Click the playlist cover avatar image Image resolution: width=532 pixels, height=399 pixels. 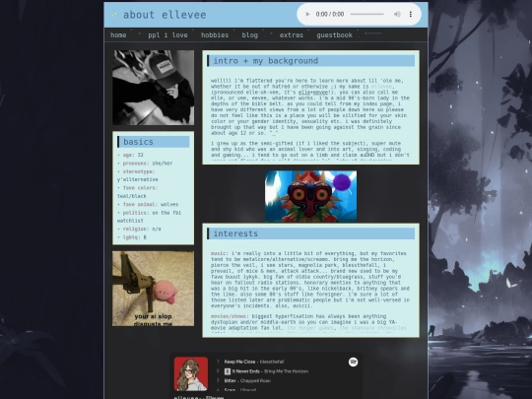191,374
